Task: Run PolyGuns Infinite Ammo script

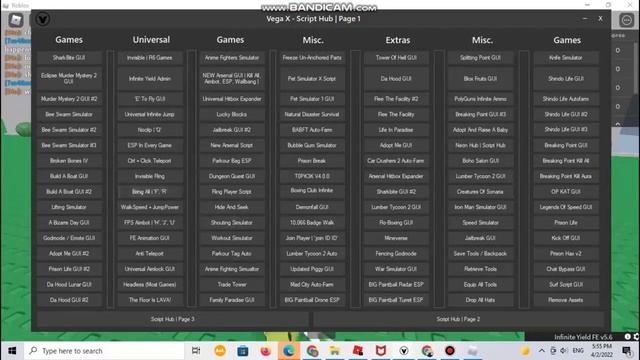Action: coord(480,99)
